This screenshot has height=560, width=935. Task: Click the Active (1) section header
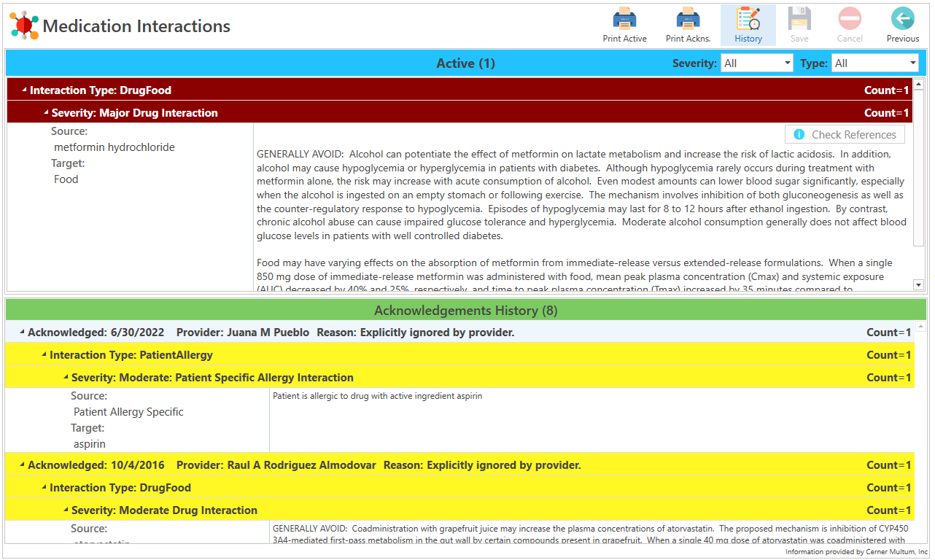coord(465,63)
